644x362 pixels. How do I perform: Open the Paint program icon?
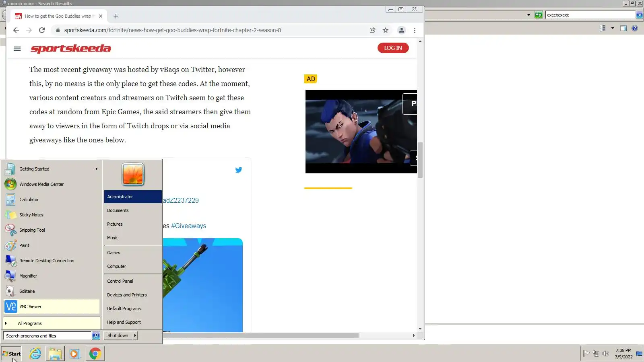10,245
